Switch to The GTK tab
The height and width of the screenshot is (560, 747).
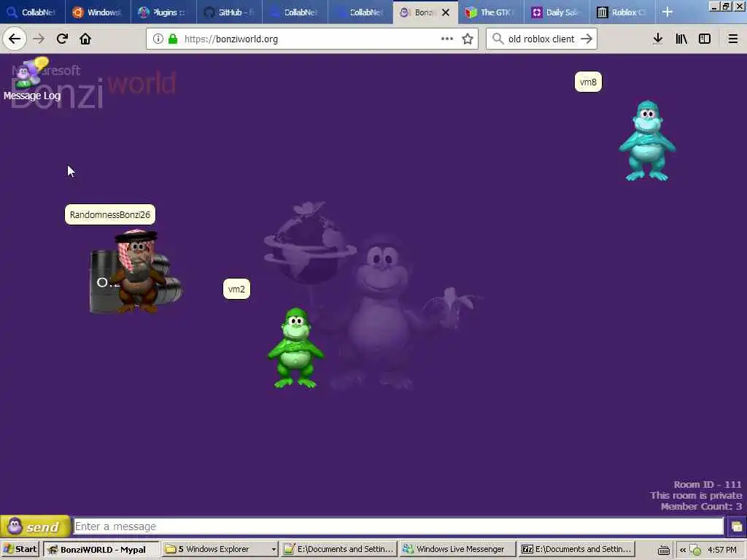pos(491,12)
